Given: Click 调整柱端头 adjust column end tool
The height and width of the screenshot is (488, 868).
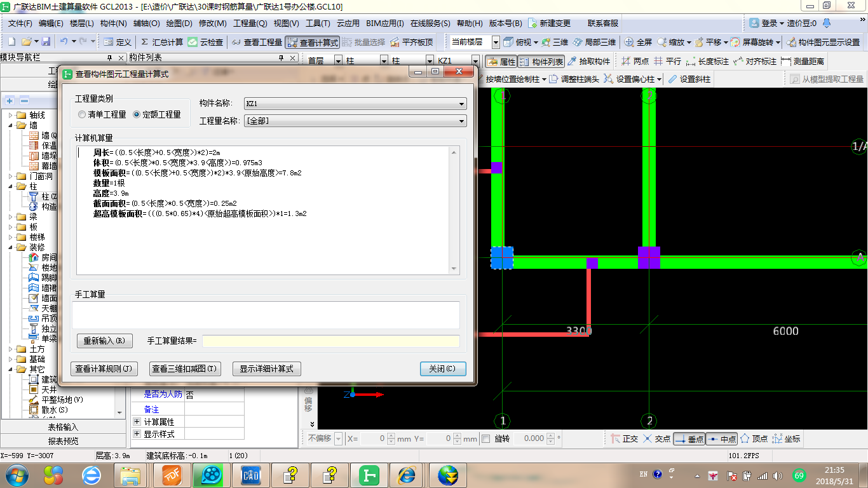Looking at the screenshot, I should 574,79.
